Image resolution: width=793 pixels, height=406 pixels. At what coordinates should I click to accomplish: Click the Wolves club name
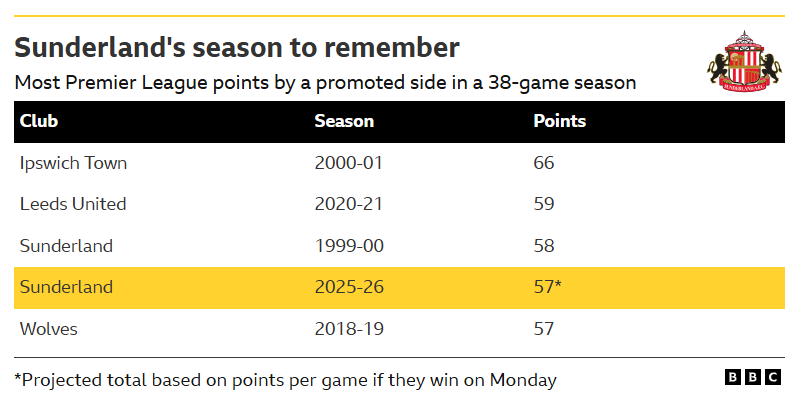tap(49, 328)
